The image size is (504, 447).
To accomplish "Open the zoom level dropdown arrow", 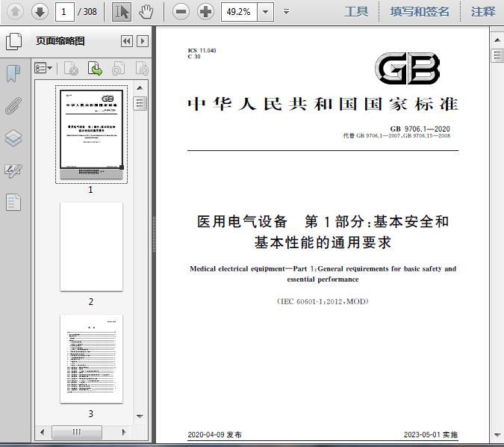I will [x=266, y=12].
